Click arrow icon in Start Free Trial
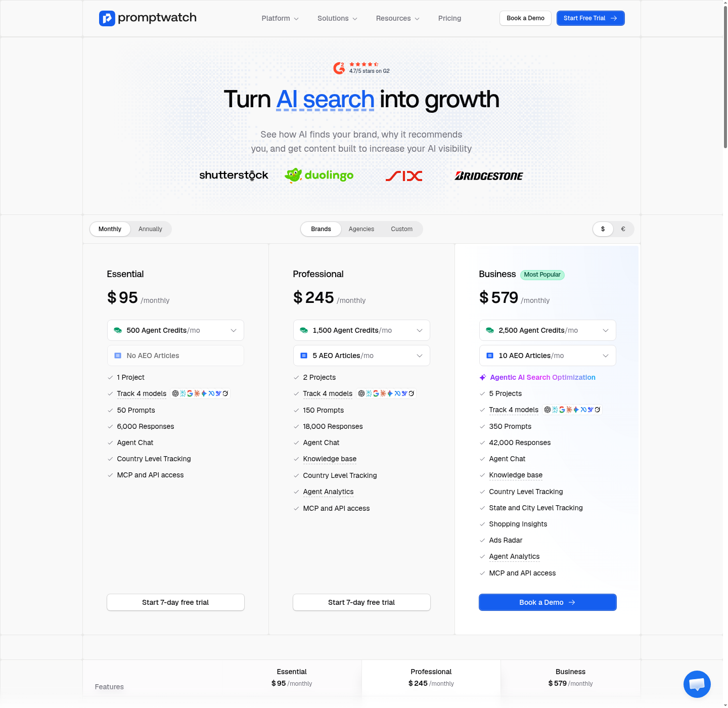Screen dimensions: 728x708 pyautogui.click(x=614, y=18)
